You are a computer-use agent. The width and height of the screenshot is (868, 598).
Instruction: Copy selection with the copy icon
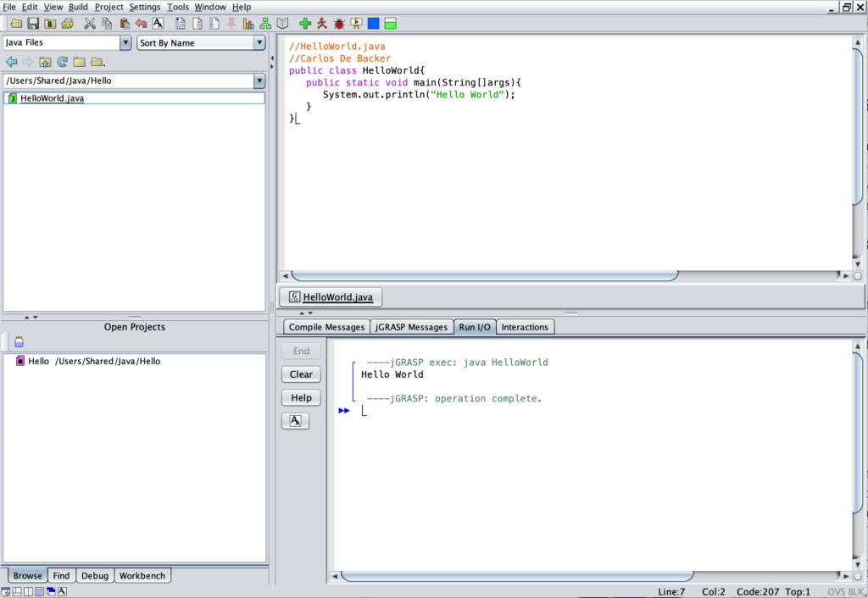point(107,24)
